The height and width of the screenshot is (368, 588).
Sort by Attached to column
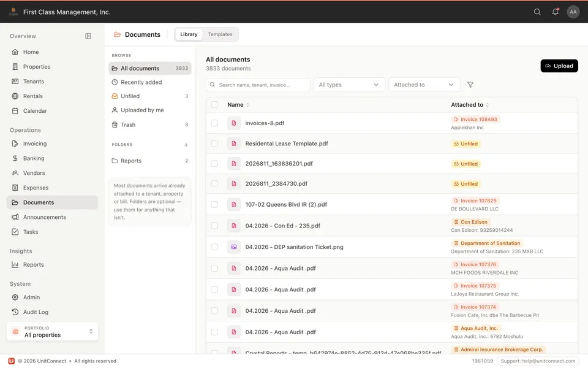[470, 105]
